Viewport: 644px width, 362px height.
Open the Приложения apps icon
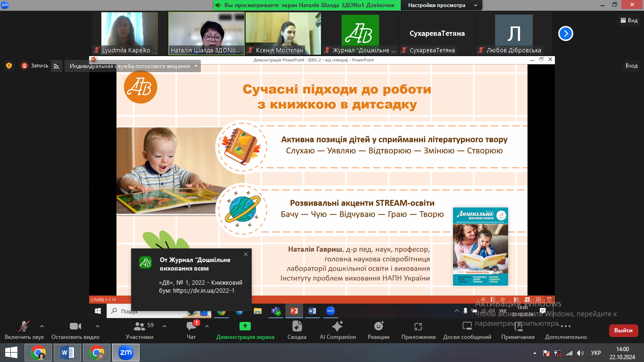pyautogui.click(x=418, y=330)
